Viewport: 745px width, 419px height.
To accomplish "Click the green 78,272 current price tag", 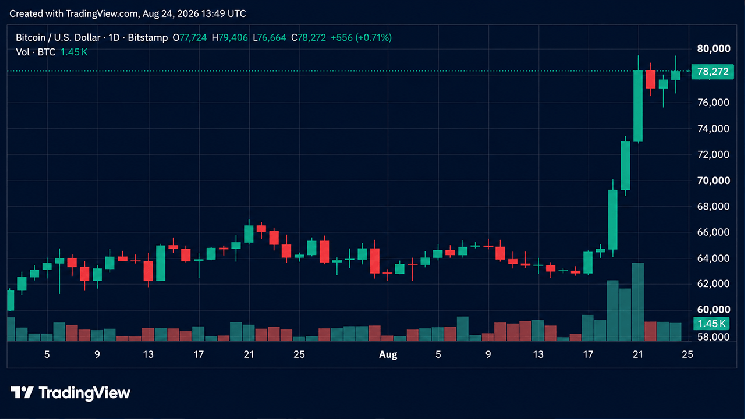I will coord(712,72).
